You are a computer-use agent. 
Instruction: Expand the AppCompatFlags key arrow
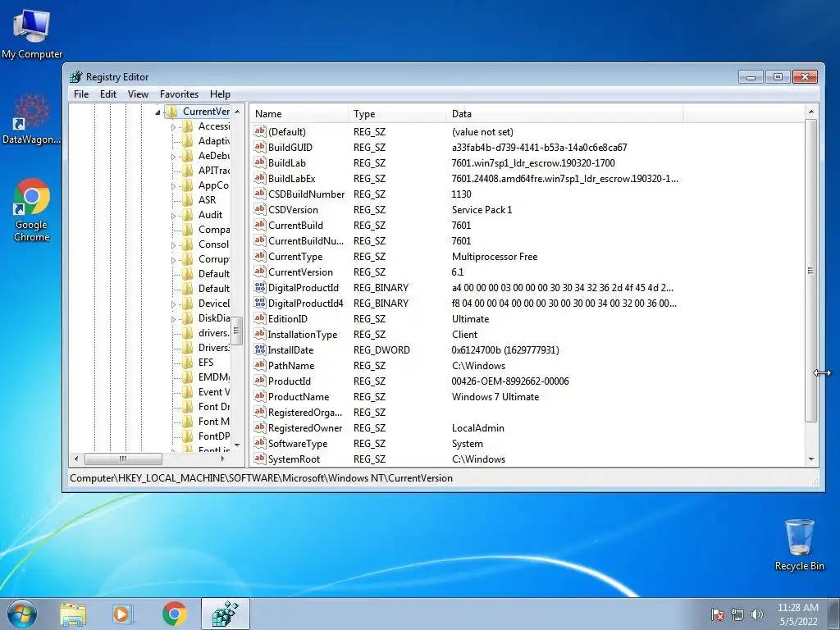point(173,186)
